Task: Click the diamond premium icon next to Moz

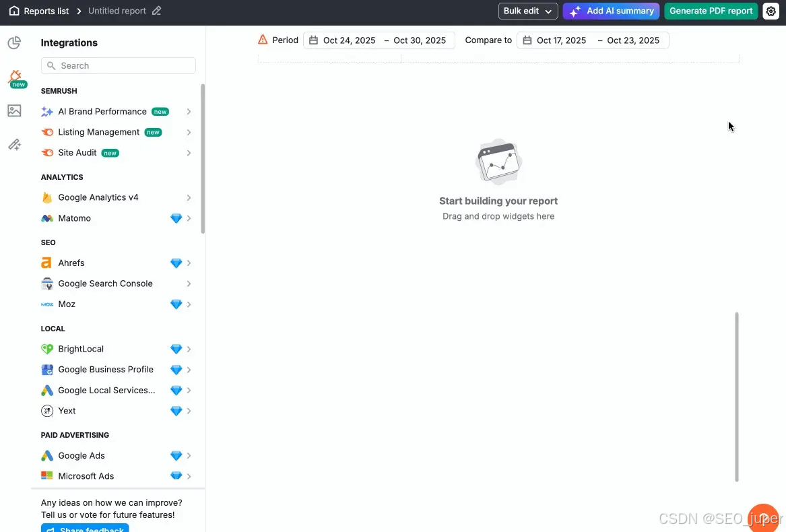Action: tap(176, 304)
